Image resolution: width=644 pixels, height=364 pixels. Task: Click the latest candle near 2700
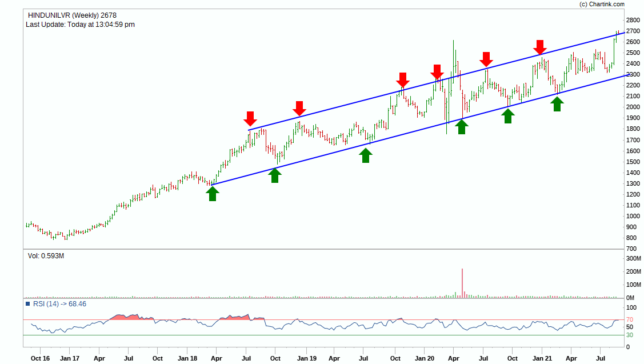pos(618,32)
